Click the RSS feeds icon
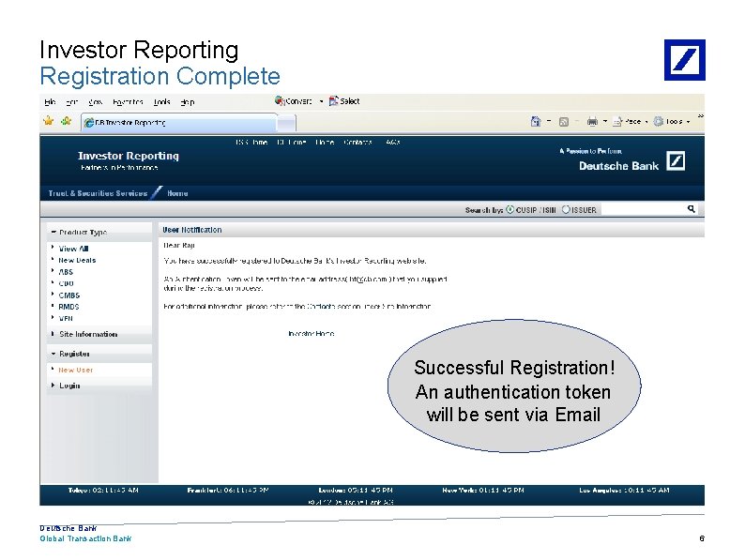This screenshot has width=745, height=560. [x=564, y=122]
